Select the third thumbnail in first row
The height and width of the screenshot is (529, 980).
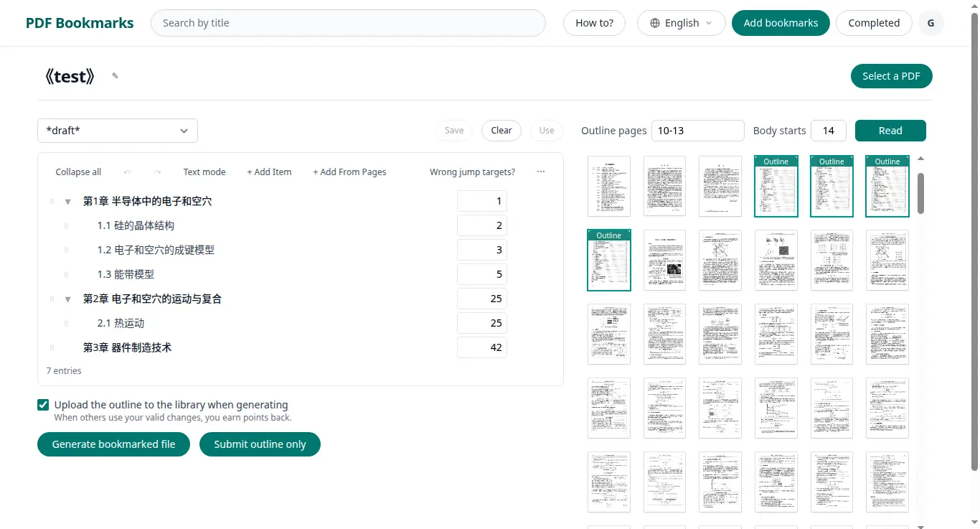(x=720, y=187)
